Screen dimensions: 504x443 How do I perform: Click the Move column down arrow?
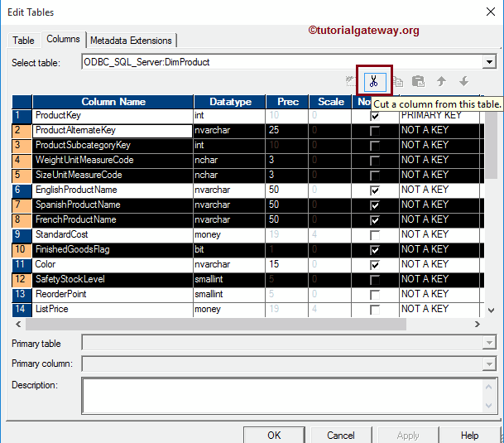(463, 81)
